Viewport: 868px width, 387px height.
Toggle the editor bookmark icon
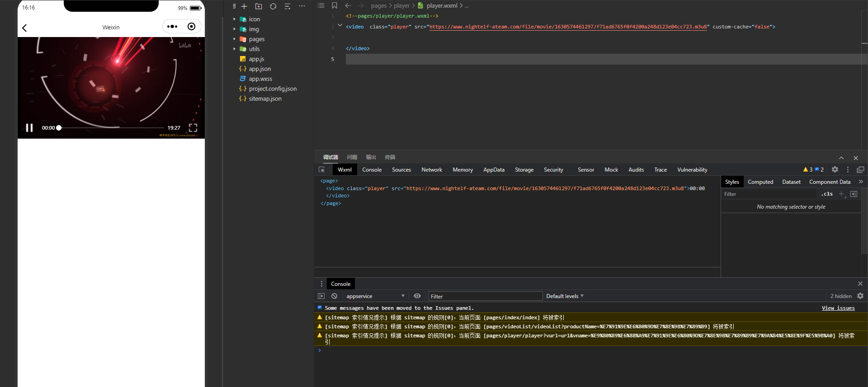335,6
